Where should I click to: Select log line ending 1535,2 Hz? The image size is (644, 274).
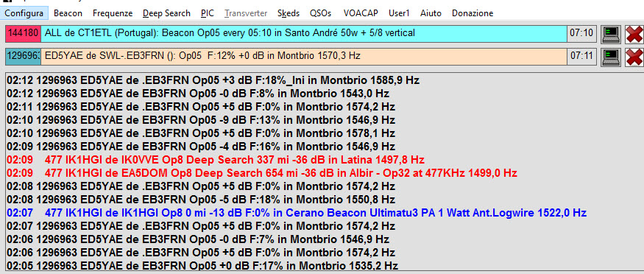tap(202, 265)
